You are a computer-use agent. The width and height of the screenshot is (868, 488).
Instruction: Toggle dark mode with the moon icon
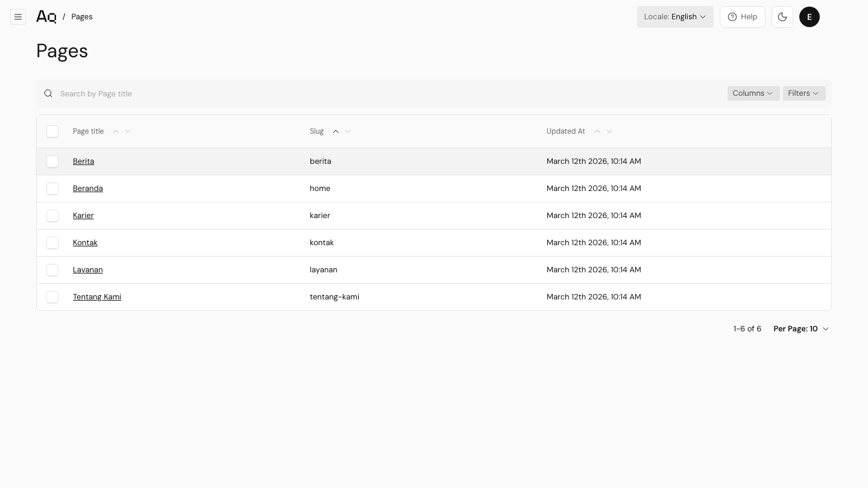pyautogui.click(x=782, y=17)
